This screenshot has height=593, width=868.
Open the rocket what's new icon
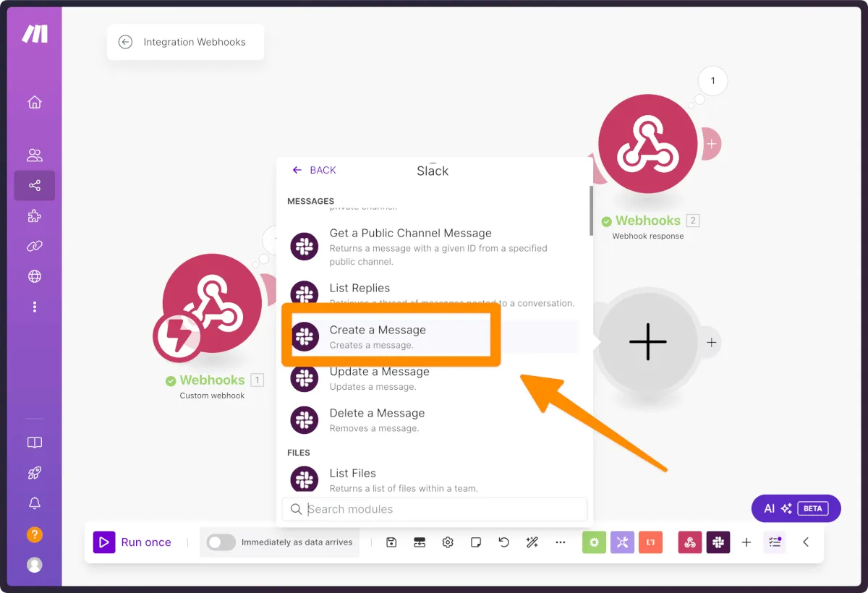click(x=34, y=473)
